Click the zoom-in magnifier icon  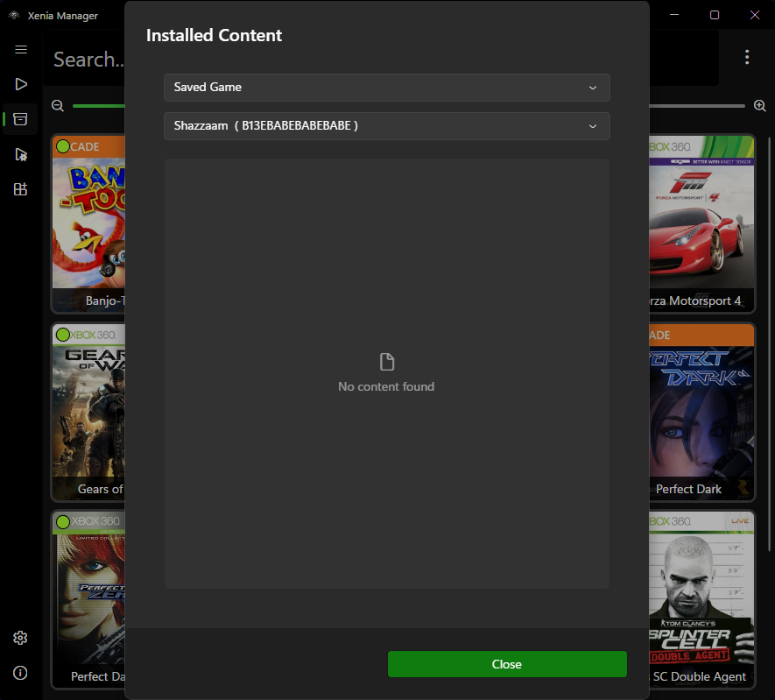coord(760,105)
